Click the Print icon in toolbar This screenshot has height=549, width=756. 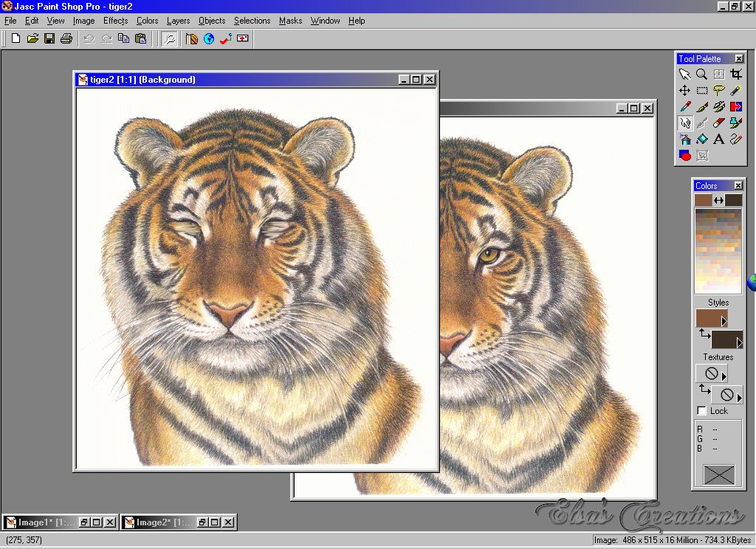[66, 38]
